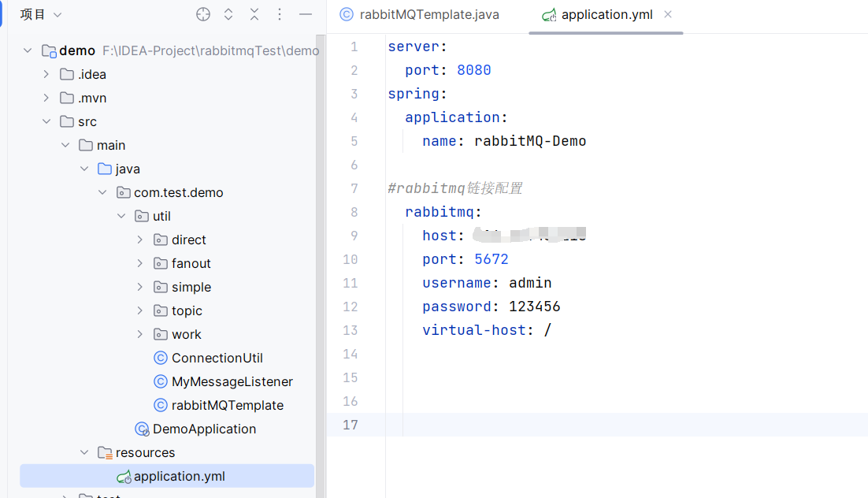Click the main folder icon
The height and width of the screenshot is (498, 868).
click(x=86, y=145)
